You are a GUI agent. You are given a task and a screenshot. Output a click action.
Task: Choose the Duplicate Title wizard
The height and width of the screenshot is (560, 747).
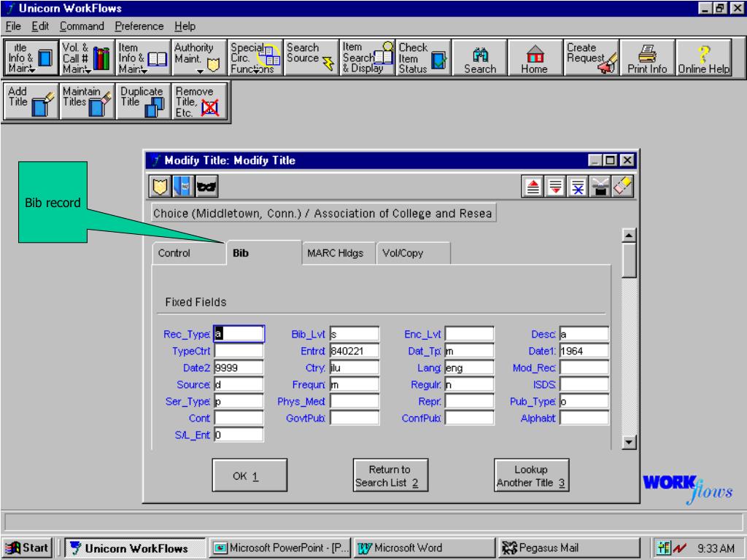click(144, 101)
